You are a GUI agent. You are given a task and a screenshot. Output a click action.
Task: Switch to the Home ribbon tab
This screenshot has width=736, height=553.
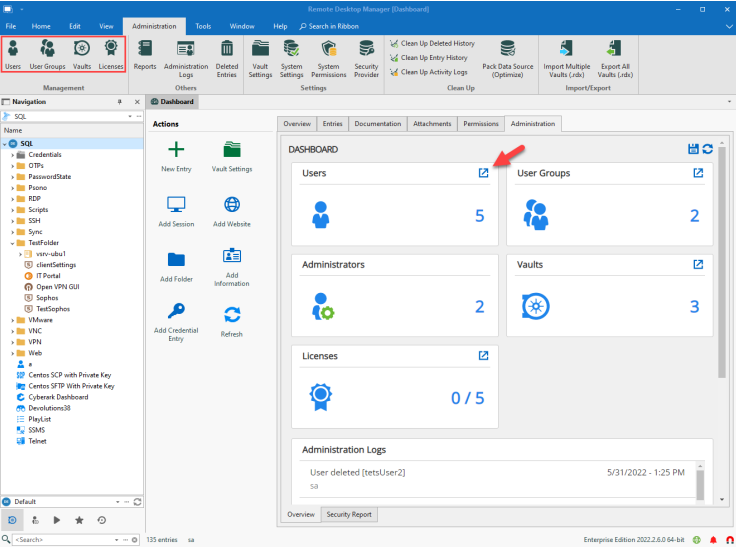click(x=41, y=26)
